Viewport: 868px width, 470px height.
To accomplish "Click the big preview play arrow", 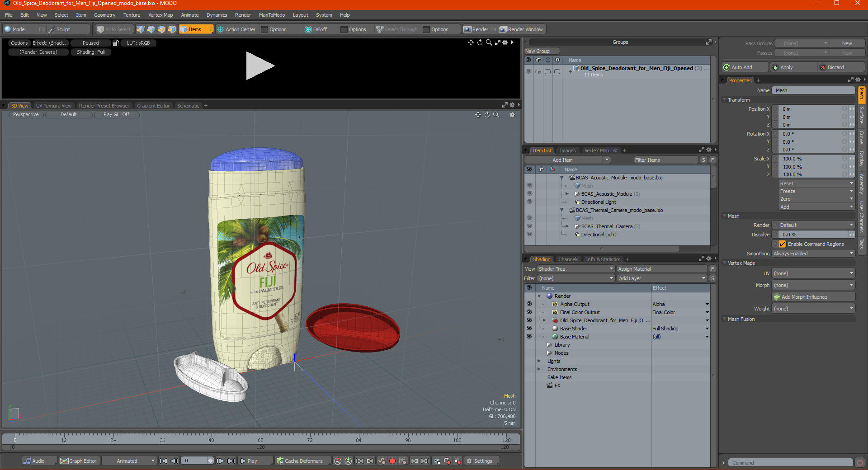I will (260, 66).
